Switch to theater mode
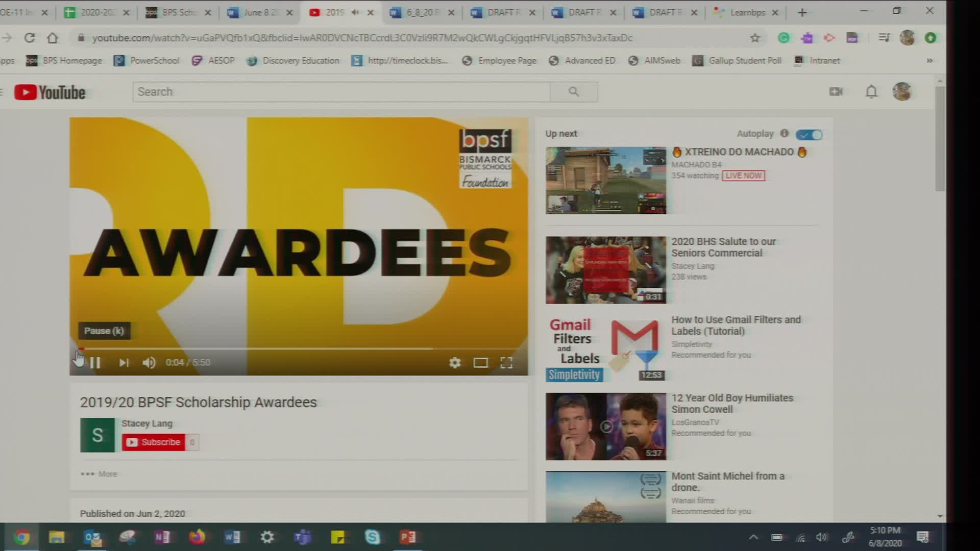This screenshot has height=551, width=980. click(x=480, y=363)
